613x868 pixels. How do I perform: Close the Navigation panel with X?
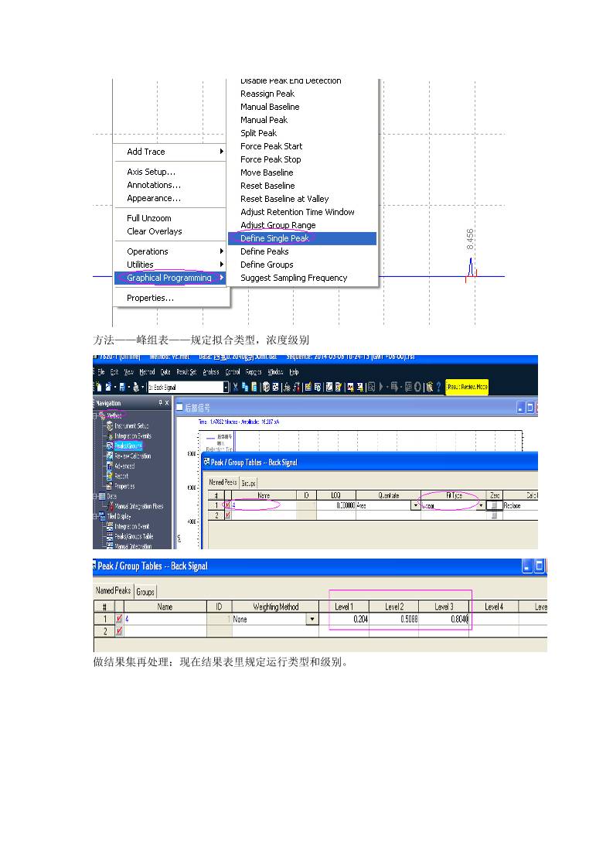pyautogui.click(x=166, y=403)
